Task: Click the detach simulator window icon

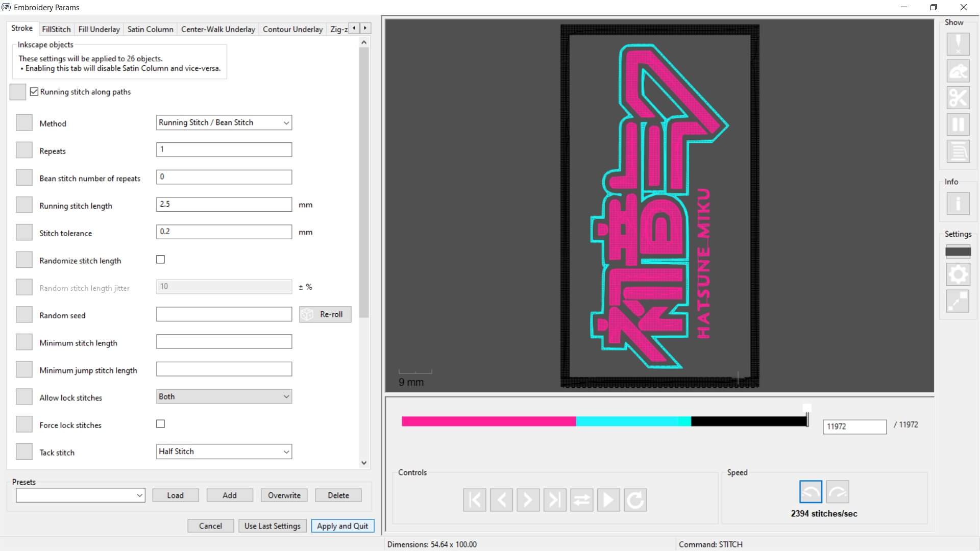Action: coord(958,301)
